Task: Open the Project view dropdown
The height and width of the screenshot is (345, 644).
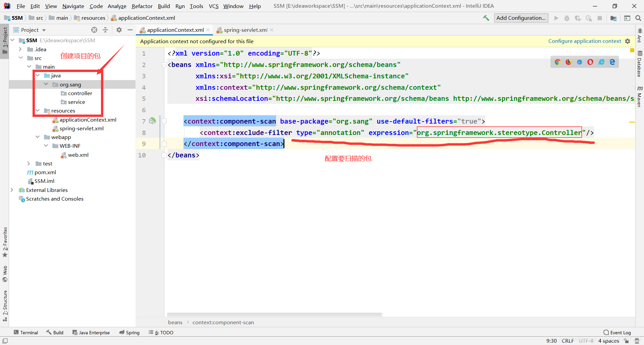Action: click(44, 30)
